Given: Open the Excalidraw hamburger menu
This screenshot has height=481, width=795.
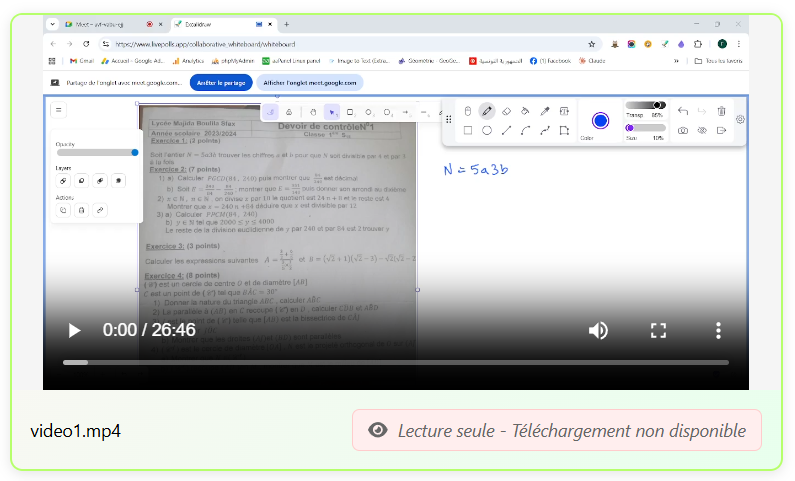Looking at the screenshot, I should coord(58,110).
